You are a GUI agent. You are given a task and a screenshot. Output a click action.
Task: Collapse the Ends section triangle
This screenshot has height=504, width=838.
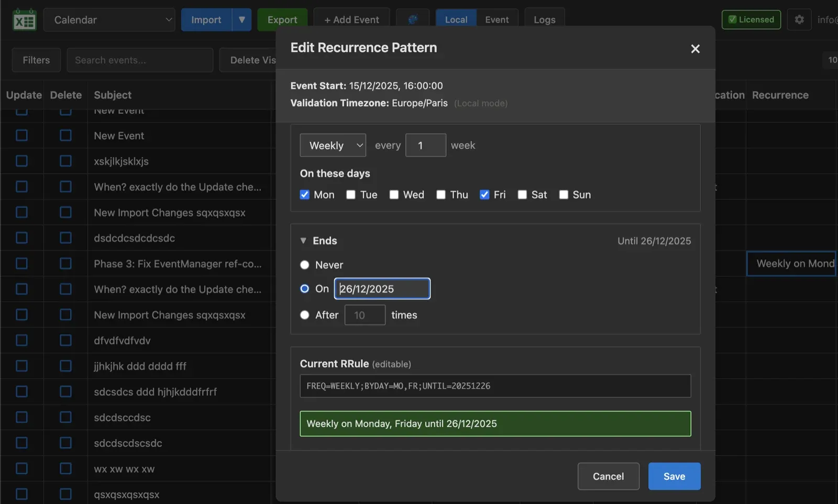point(303,241)
